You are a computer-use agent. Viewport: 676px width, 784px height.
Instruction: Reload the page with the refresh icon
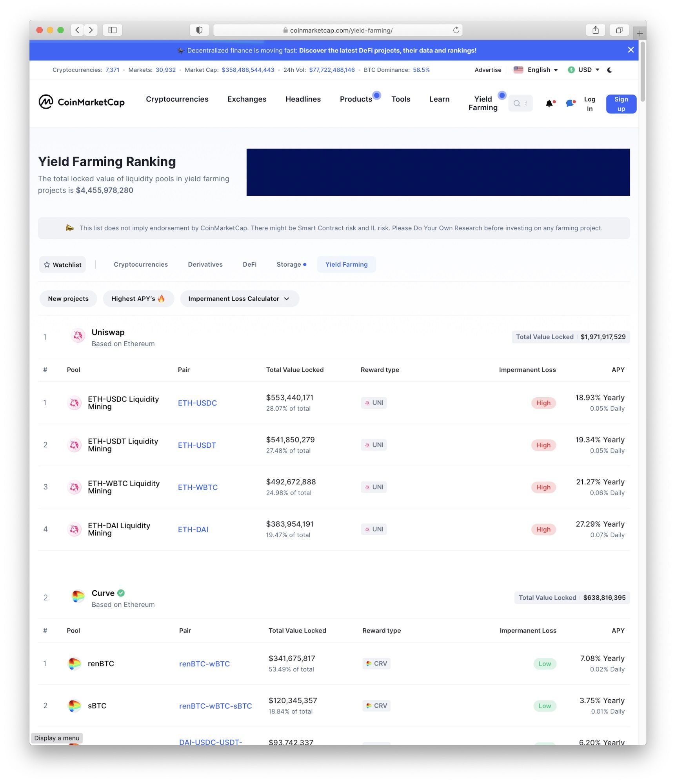(x=456, y=30)
